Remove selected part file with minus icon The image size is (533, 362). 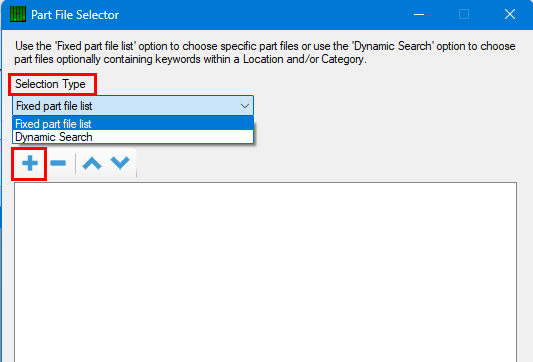(x=58, y=163)
